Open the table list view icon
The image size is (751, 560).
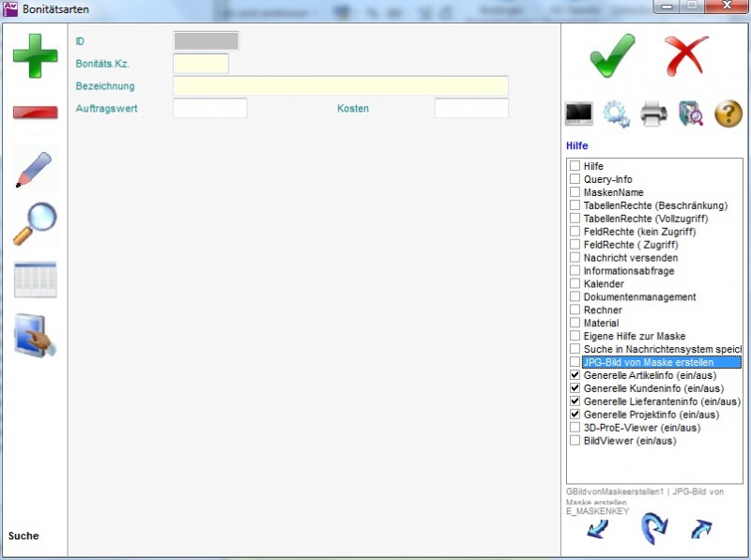coord(35,280)
